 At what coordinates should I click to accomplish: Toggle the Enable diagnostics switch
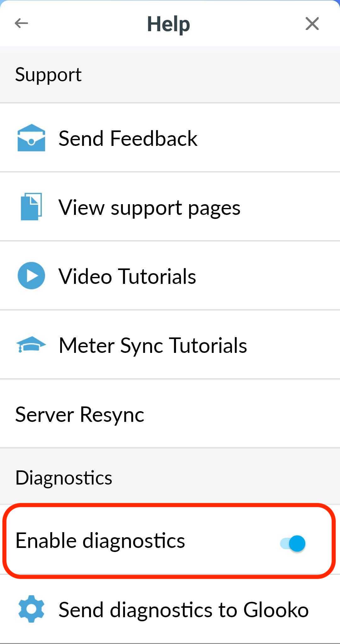point(293,543)
